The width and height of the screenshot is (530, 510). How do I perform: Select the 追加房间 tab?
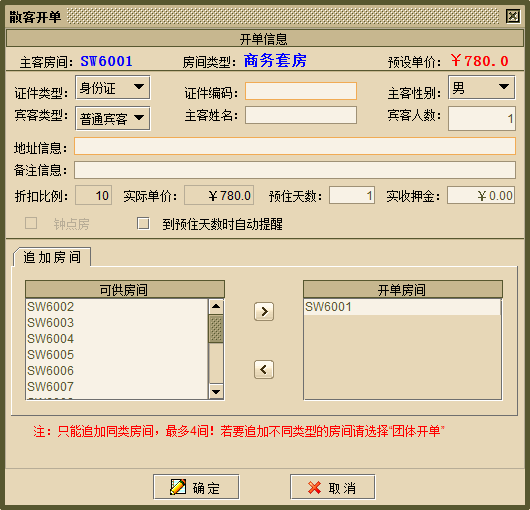[x=52, y=257]
